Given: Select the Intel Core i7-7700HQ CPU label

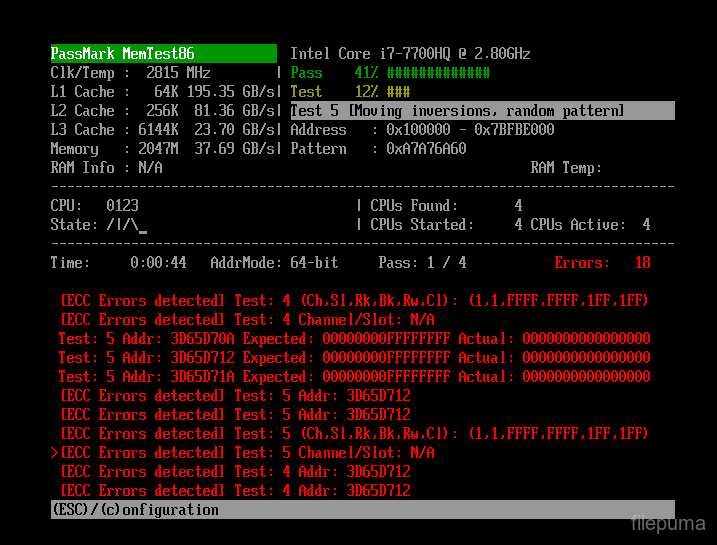Looking at the screenshot, I should (410, 54).
